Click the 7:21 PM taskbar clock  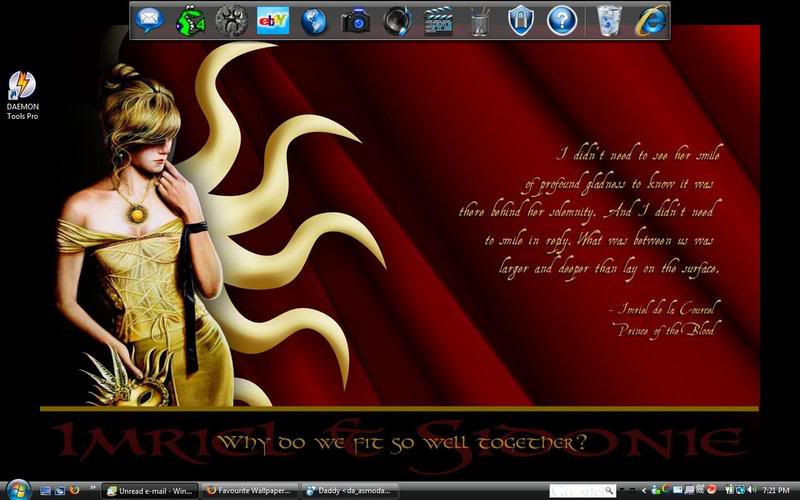tap(776, 490)
